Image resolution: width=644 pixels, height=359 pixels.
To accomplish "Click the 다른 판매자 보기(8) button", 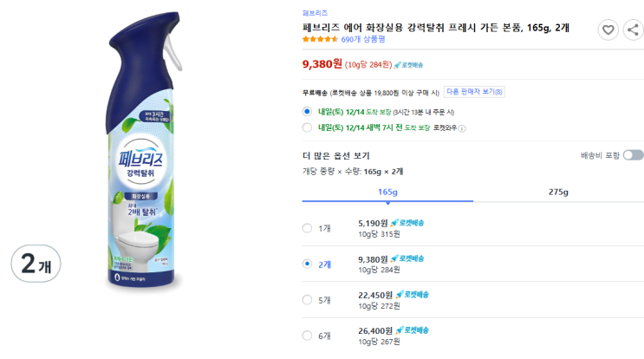I will [474, 92].
